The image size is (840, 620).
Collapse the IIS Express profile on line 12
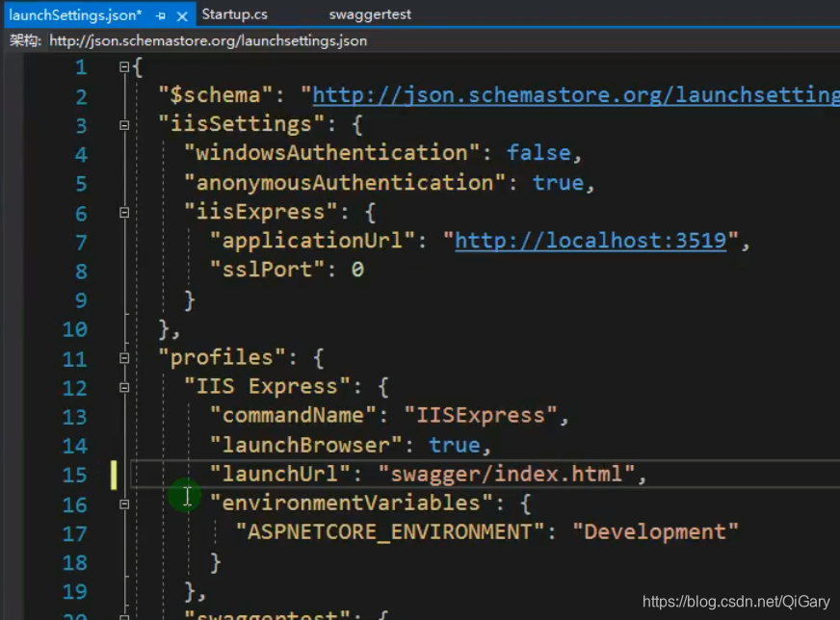coord(123,387)
